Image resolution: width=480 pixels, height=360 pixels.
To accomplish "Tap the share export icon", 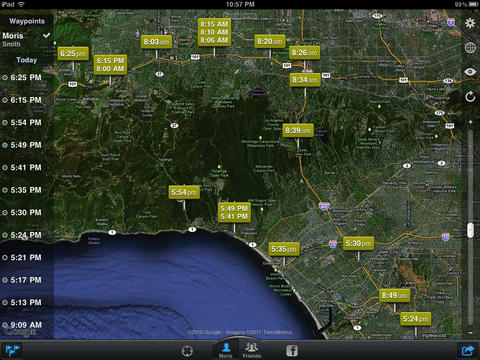I will point(468,350).
